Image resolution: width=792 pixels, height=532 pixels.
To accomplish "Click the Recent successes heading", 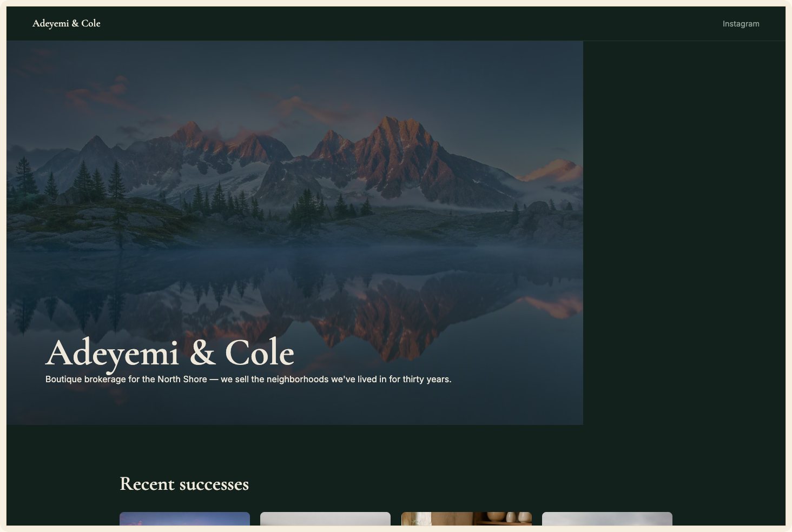I will [184, 484].
